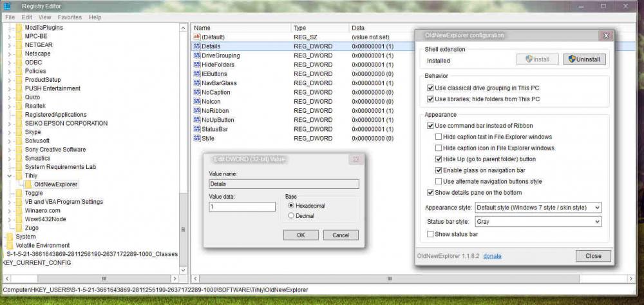Click Cancel in Edit DWORD dialog
644x305 pixels.
pos(341,235)
